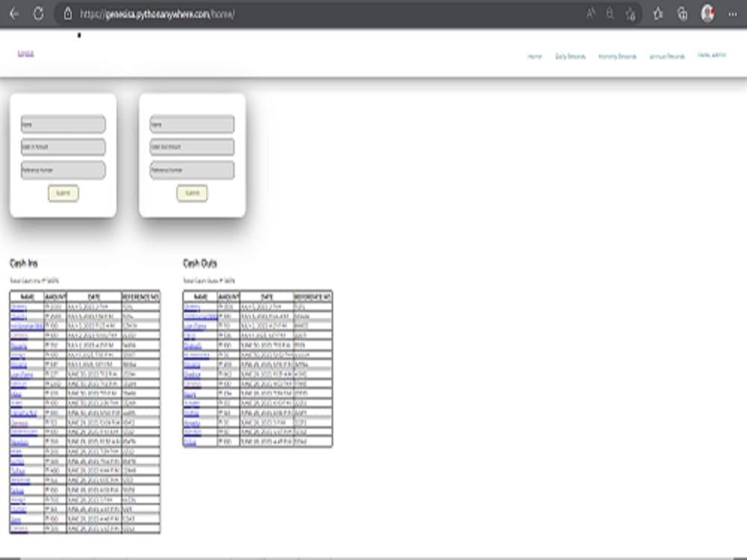View site information via the lock icon
747x560 pixels.
pyautogui.click(x=68, y=13)
